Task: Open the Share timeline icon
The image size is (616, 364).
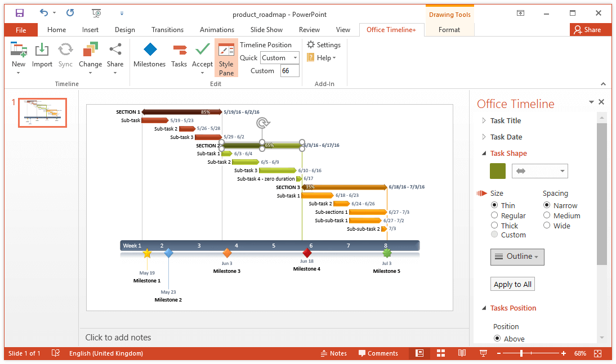Action: pyautogui.click(x=115, y=51)
